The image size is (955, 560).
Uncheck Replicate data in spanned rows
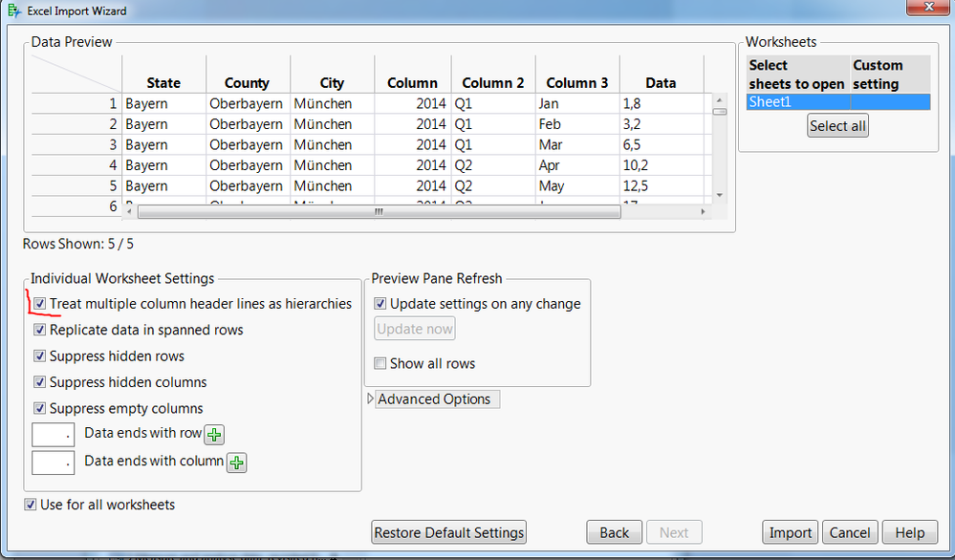point(40,330)
